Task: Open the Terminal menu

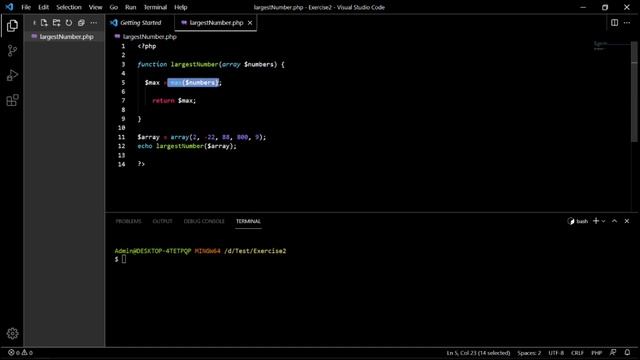Action: (x=155, y=7)
